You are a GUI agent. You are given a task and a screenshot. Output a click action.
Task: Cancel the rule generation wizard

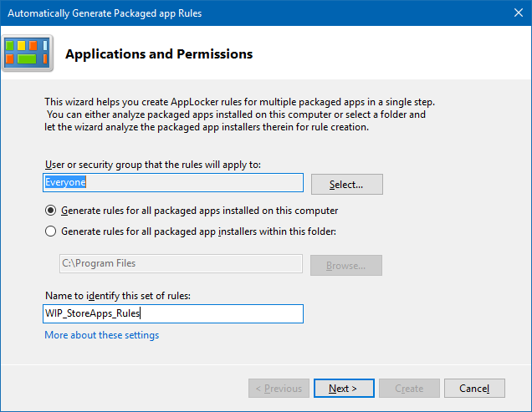(473, 389)
